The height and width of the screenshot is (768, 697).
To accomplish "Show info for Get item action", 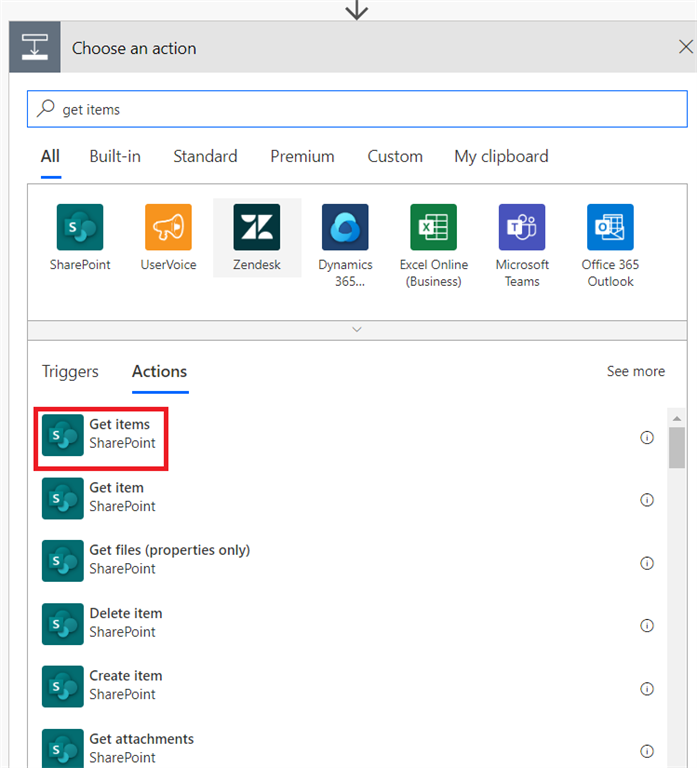I will pos(647,500).
